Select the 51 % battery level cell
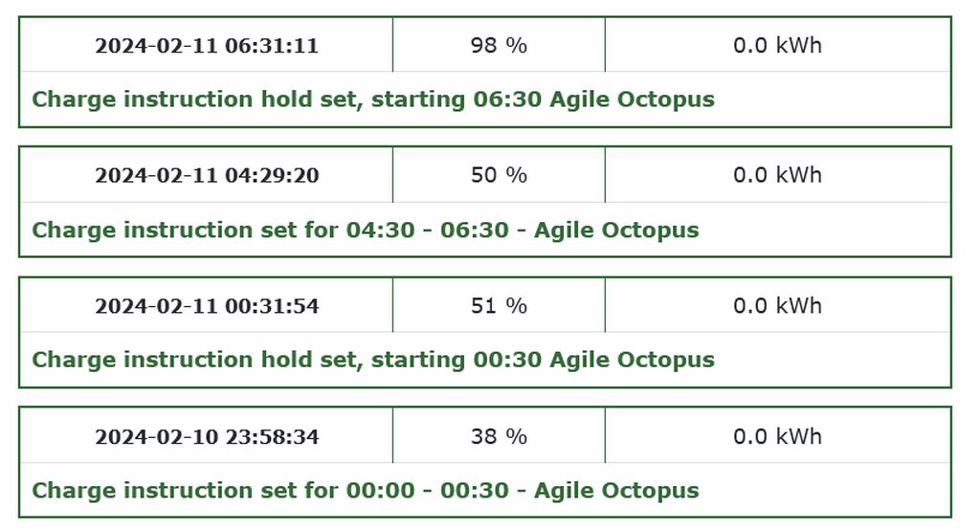This screenshot has height=528, width=980. coord(499,306)
